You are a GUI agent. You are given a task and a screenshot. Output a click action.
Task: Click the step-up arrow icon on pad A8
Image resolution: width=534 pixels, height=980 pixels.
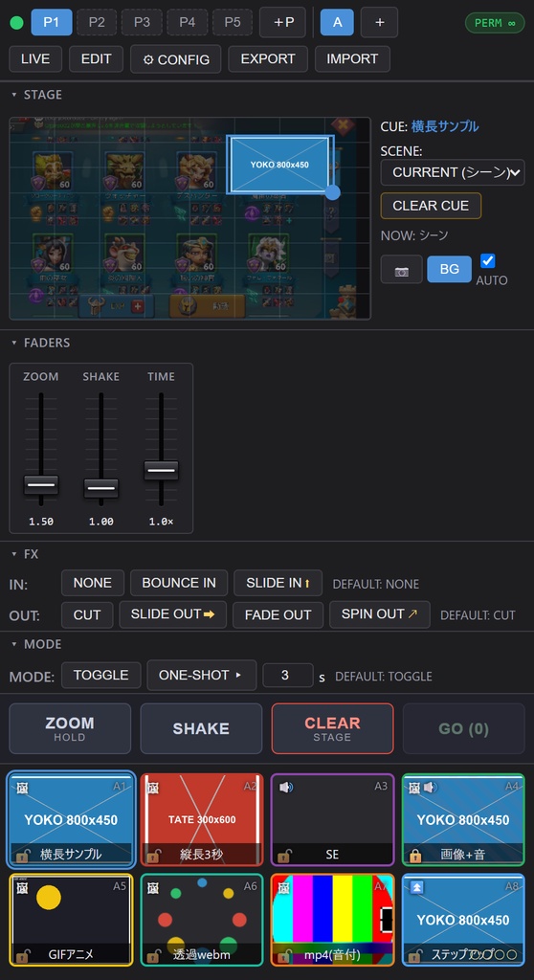[417, 887]
